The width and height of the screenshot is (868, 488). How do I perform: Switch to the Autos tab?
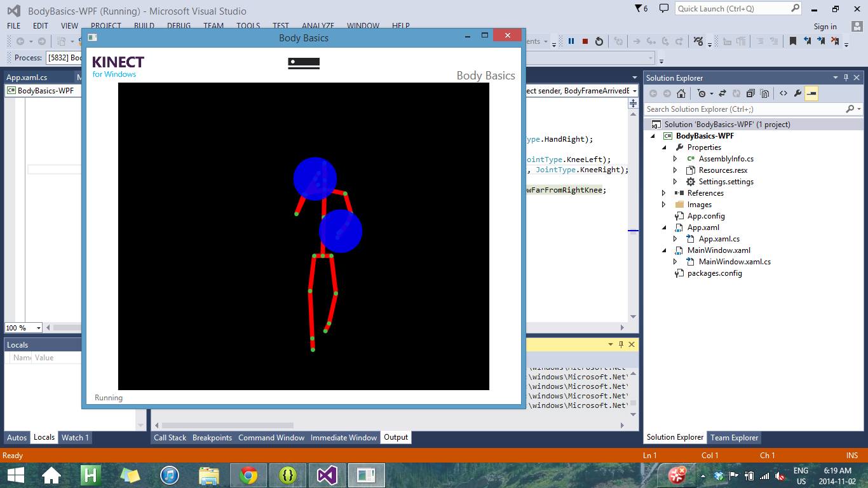17,437
